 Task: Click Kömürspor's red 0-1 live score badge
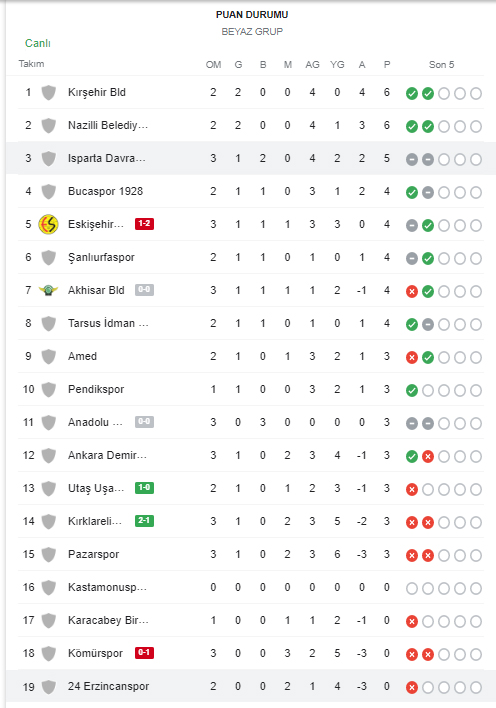point(145,652)
